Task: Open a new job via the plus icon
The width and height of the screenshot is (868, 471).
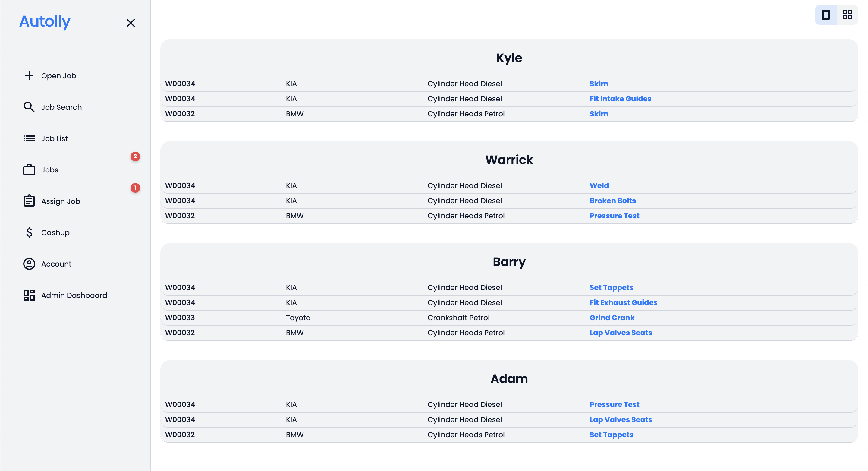Action: [x=29, y=75]
